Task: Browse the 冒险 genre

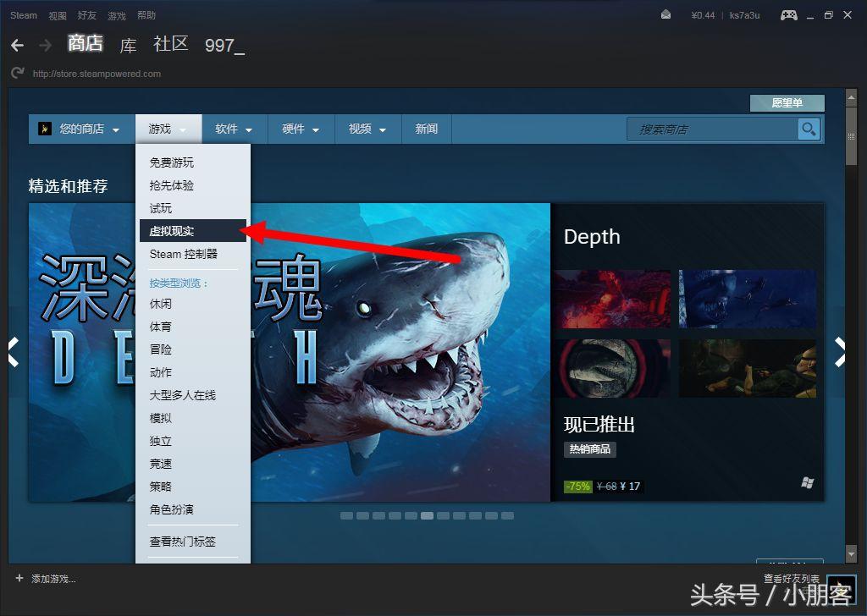Action: pyautogui.click(x=160, y=349)
